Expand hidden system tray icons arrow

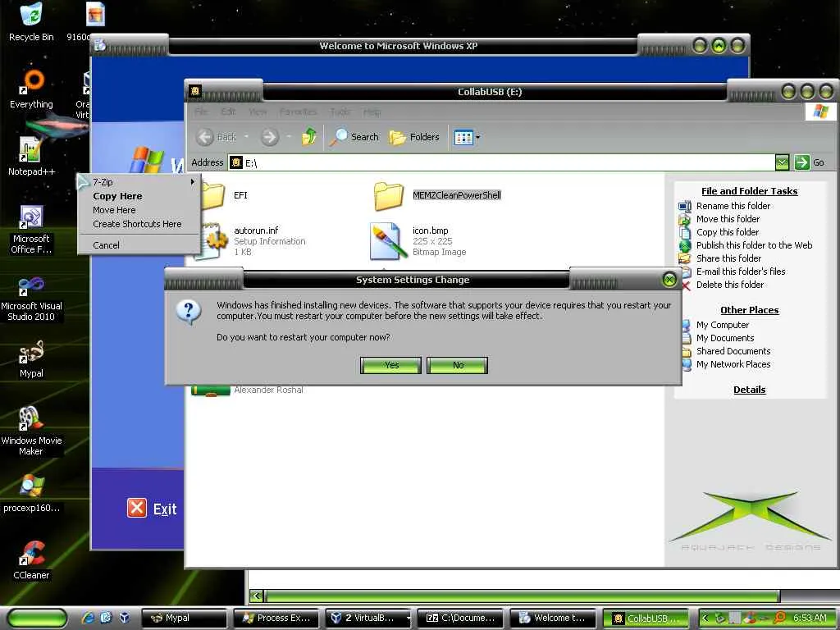point(705,619)
